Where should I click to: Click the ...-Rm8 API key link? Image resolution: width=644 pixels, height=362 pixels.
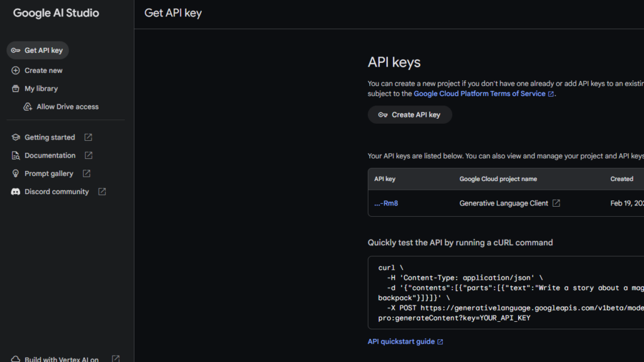tap(386, 203)
